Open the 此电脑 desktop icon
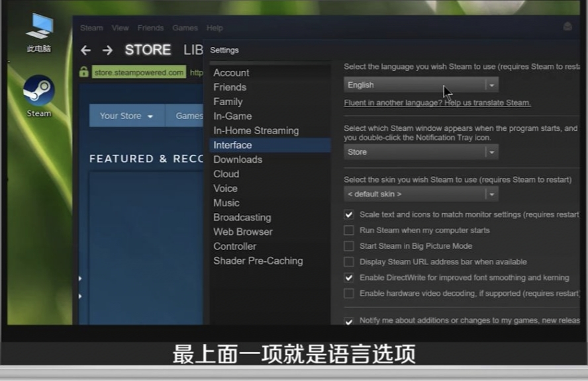 point(39,32)
